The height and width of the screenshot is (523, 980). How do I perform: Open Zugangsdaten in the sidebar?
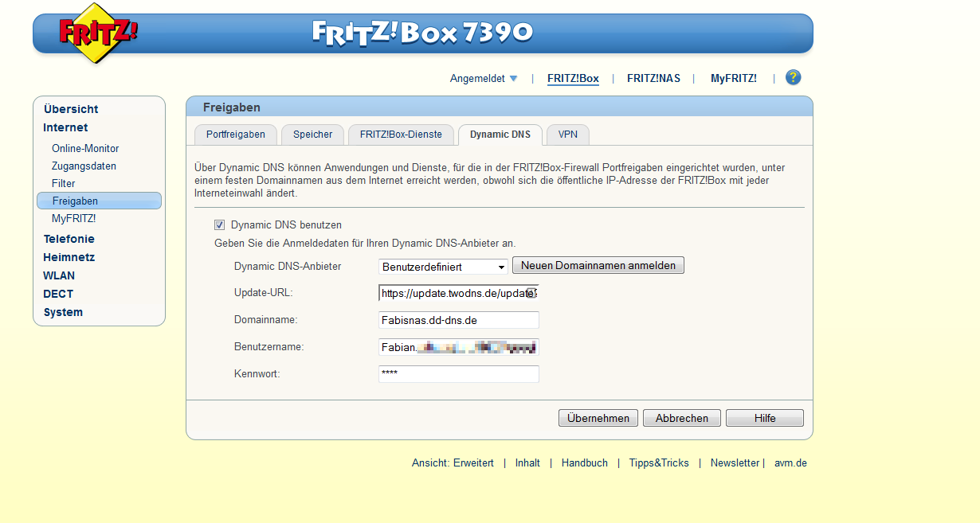84,166
